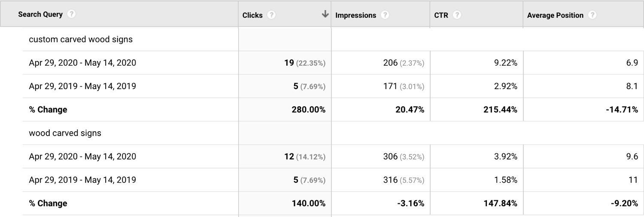Sort by Average Position column header
Viewport: 644px width, 217px height.
tap(555, 15)
